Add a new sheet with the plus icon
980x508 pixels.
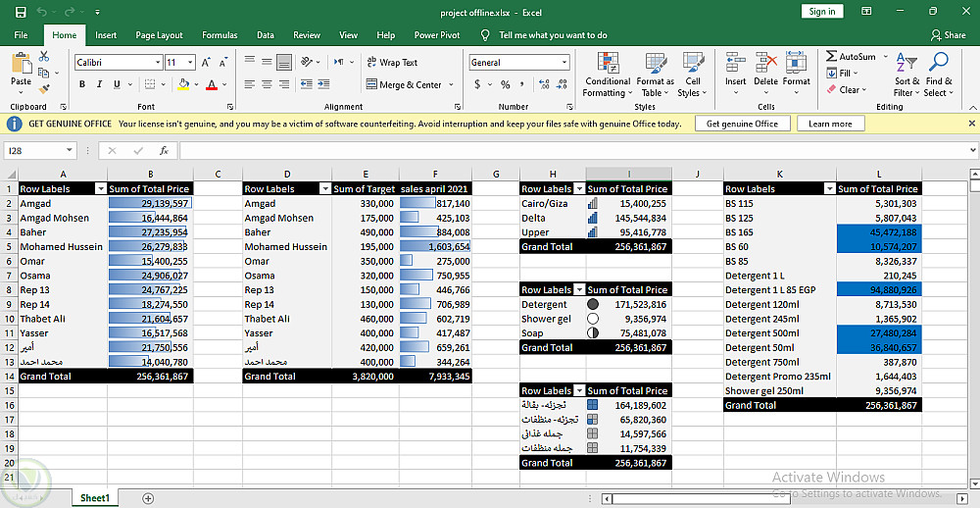coord(148,498)
